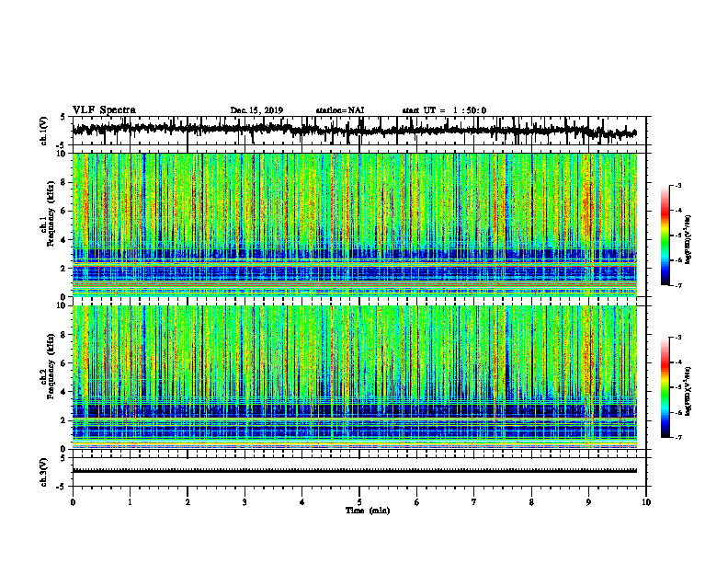Click the "8" kHz tick on ch.1 frequency axis
Image resolution: width=728 pixels, height=563 pixels.
pyautogui.click(x=64, y=182)
